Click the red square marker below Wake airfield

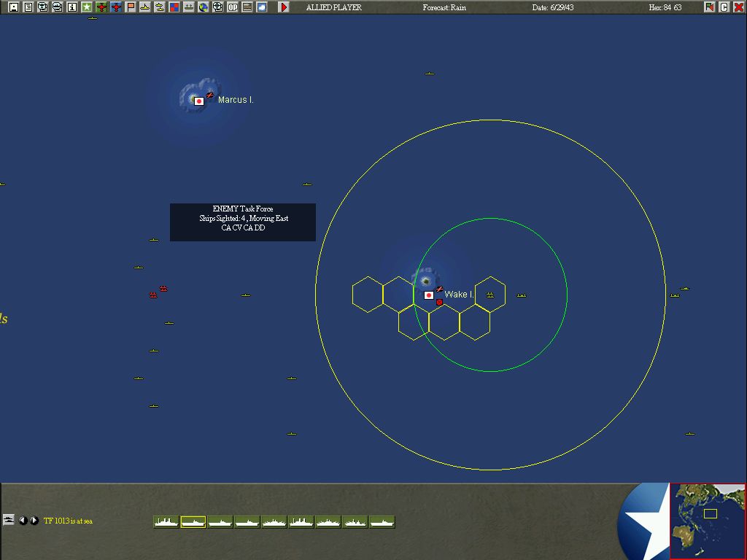pos(439,302)
